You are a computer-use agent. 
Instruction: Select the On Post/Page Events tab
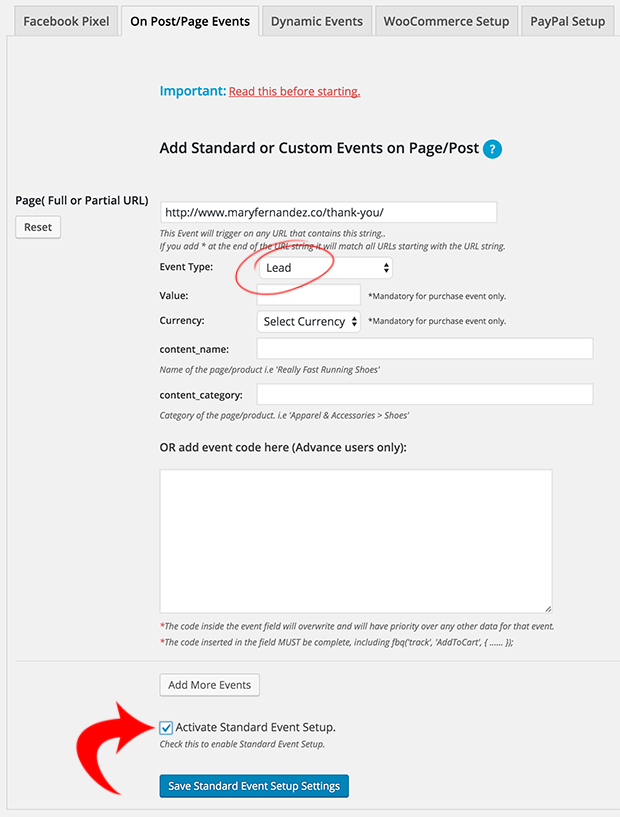coord(190,21)
